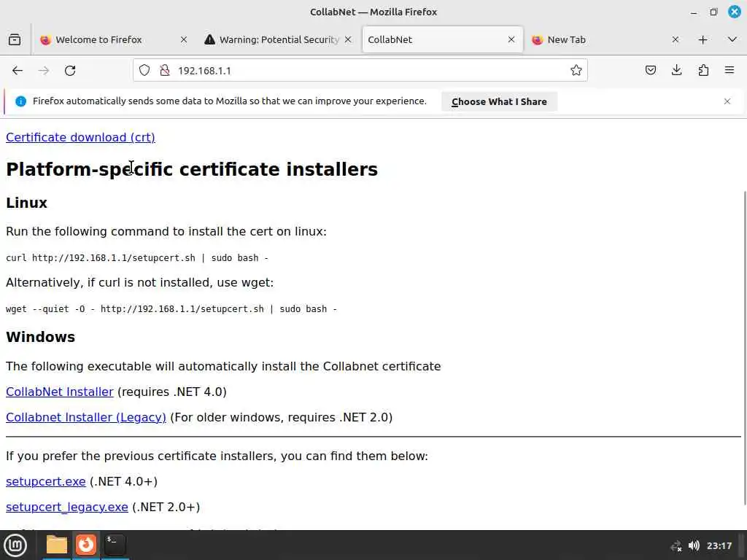
Task: Click the page vertical scrollbar
Action: 744,348
